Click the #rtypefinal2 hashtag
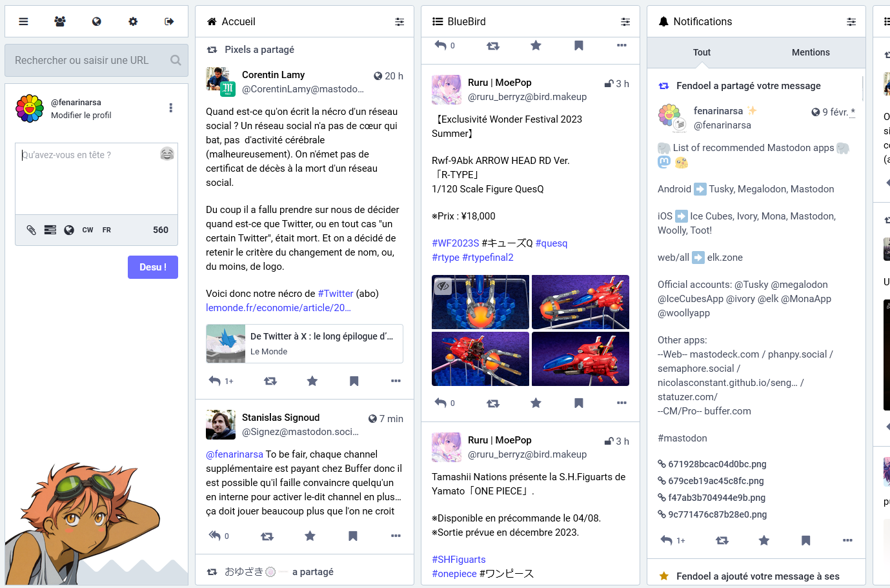 pos(488,258)
